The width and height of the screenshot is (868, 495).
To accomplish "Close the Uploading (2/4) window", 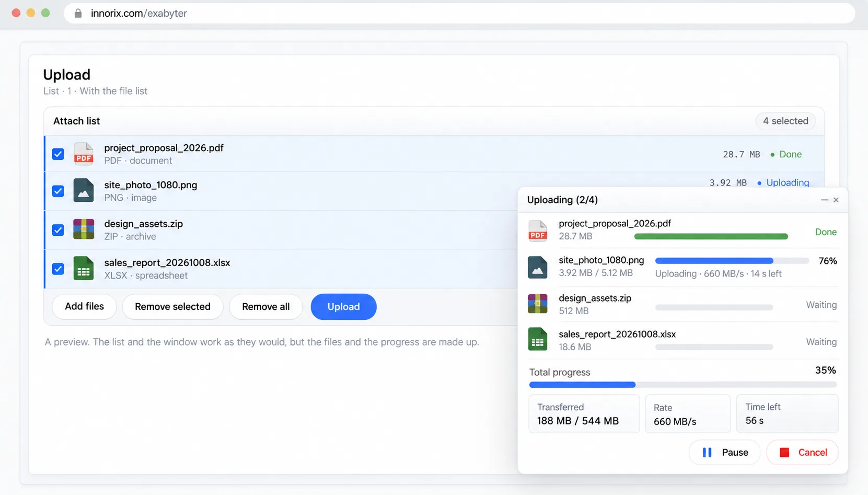I will (x=836, y=200).
